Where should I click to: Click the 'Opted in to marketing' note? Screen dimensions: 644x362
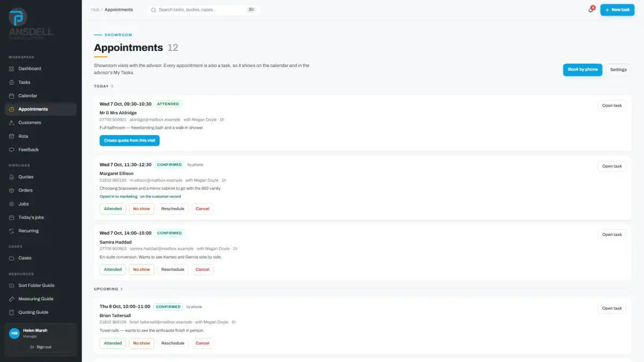point(140,197)
